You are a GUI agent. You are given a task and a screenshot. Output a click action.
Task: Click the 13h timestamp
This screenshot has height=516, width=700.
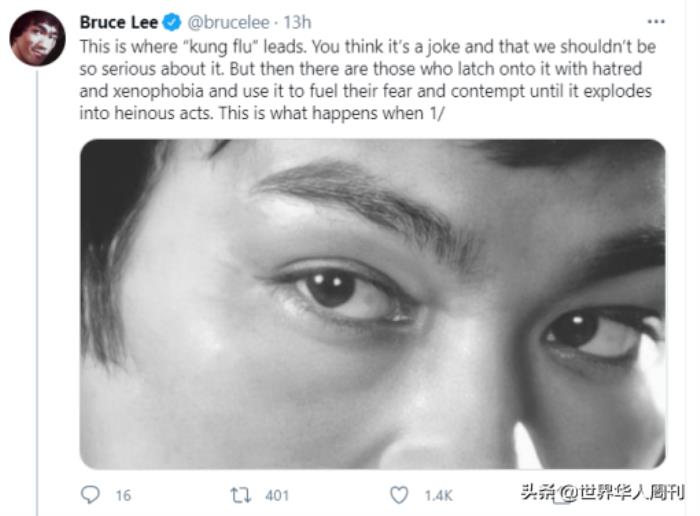297,22
